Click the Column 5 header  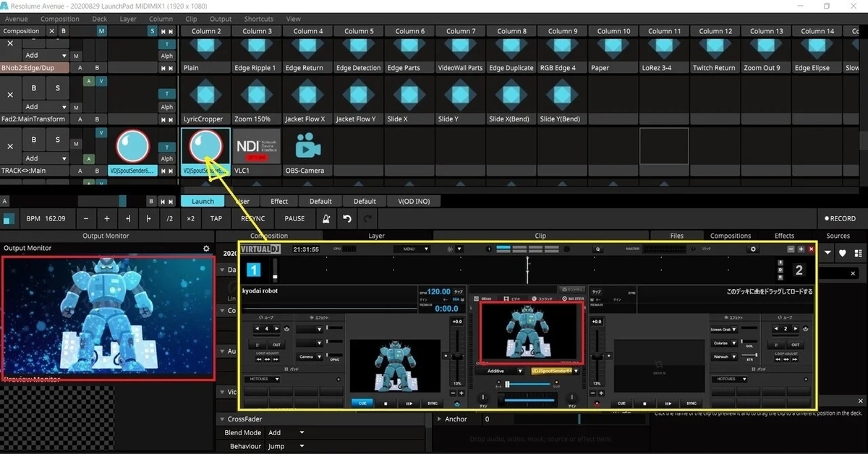tap(359, 31)
